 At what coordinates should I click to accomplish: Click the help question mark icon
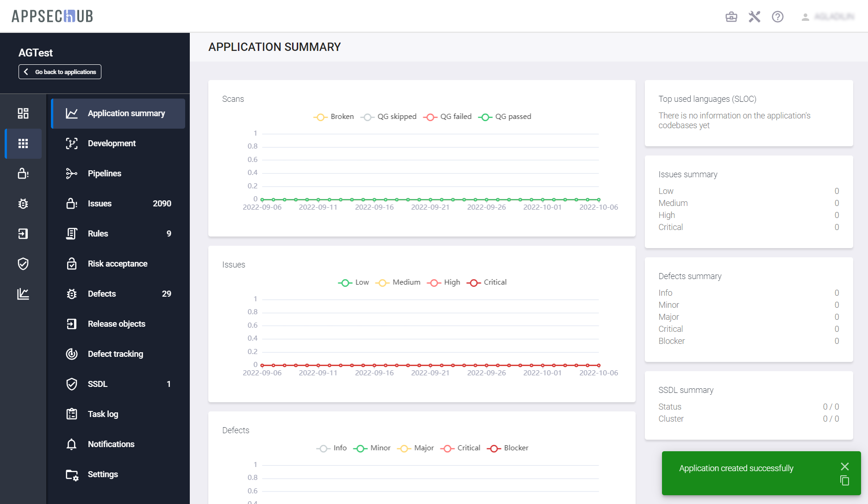point(777,17)
